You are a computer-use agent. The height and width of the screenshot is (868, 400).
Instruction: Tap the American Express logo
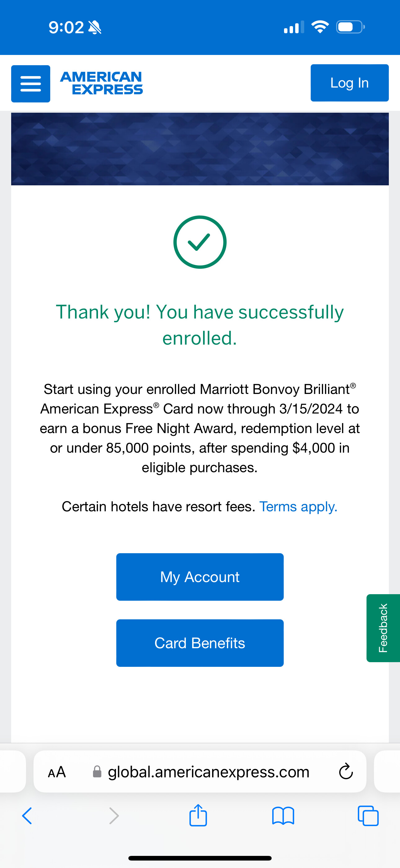pos(101,83)
